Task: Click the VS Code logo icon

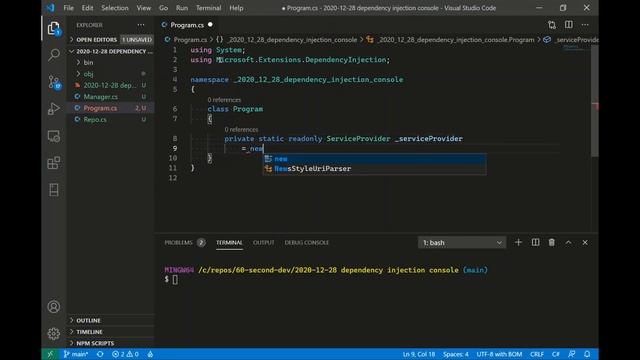Action: tap(51, 8)
